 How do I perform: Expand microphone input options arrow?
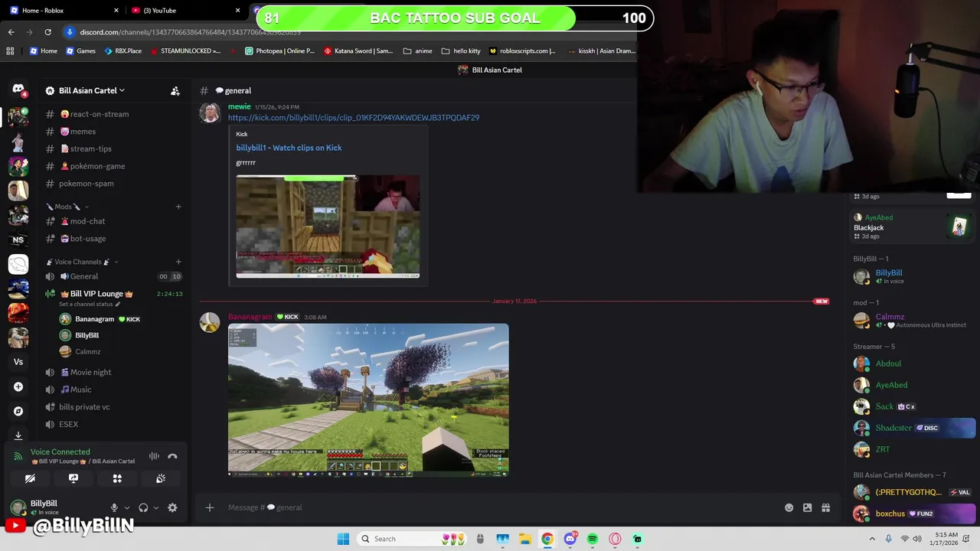point(127,507)
